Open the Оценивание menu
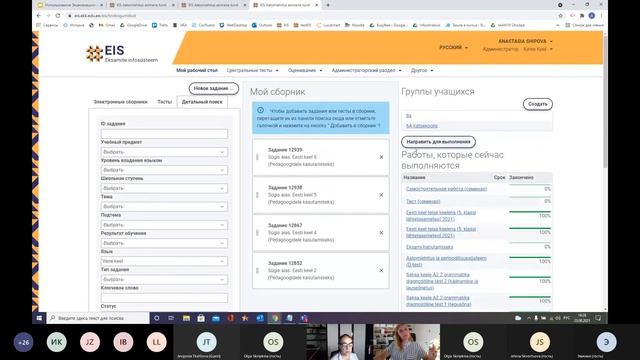Viewport: 640px width, 360px height. coord(305,70)
